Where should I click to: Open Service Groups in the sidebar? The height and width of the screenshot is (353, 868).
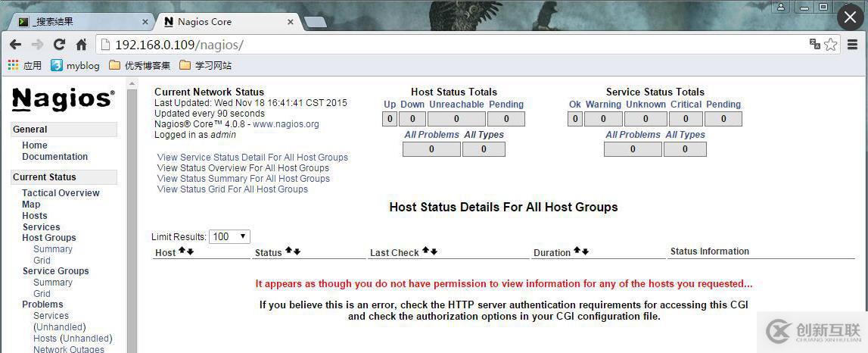(55, 271)
